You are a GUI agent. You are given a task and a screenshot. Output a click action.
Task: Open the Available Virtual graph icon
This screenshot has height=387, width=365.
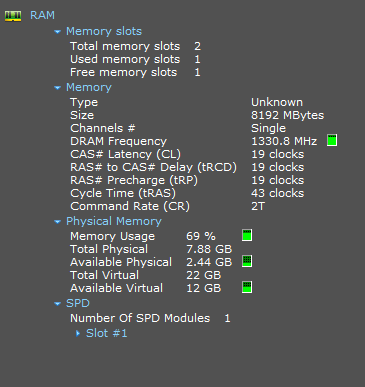(247, 287)
